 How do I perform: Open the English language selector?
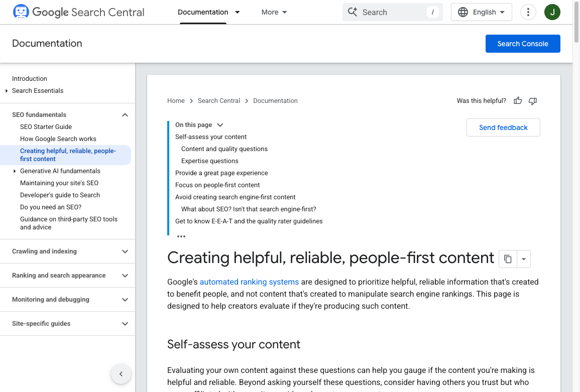(482, 12)
